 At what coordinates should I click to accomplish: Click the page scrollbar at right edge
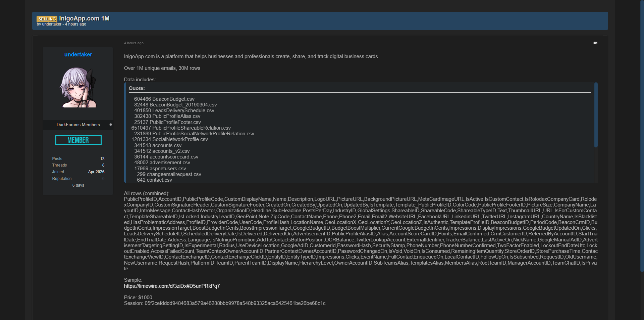(x=642, y=134)
